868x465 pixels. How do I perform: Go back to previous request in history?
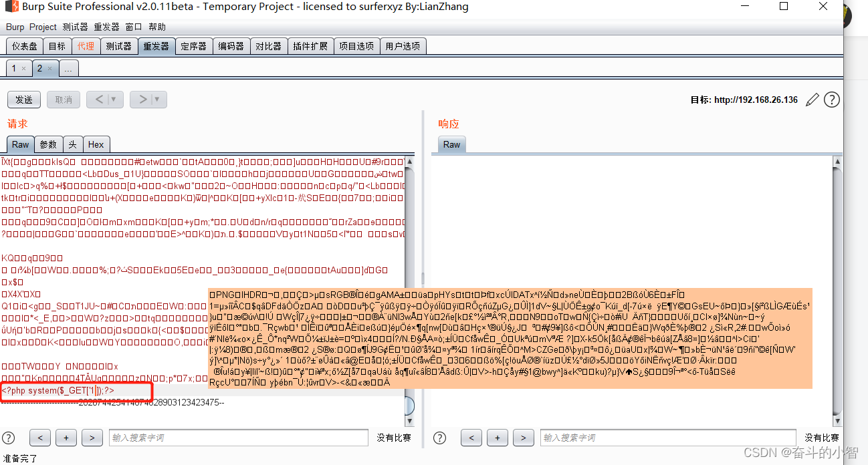(99, 100)
